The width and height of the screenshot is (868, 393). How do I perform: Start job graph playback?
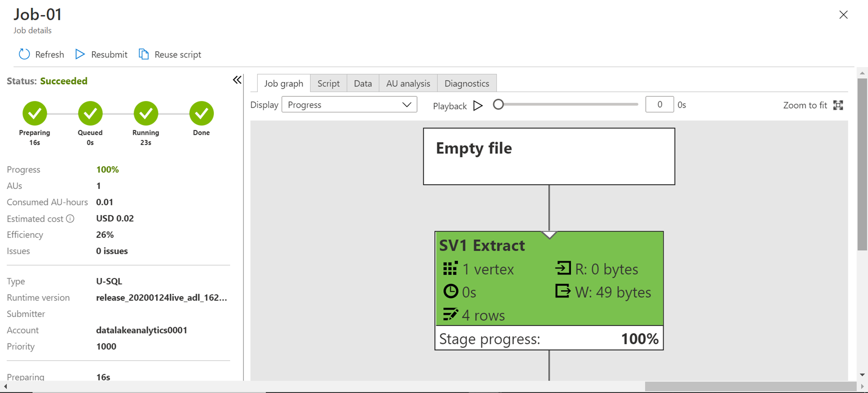pos(478,106)
